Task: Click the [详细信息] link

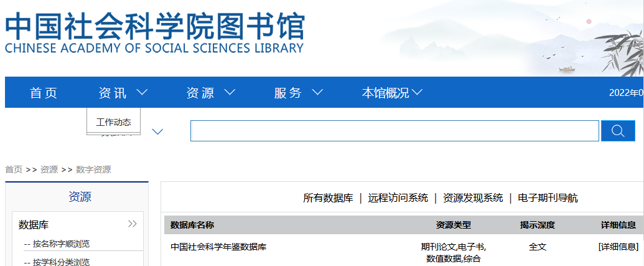Action: [618, 247]
